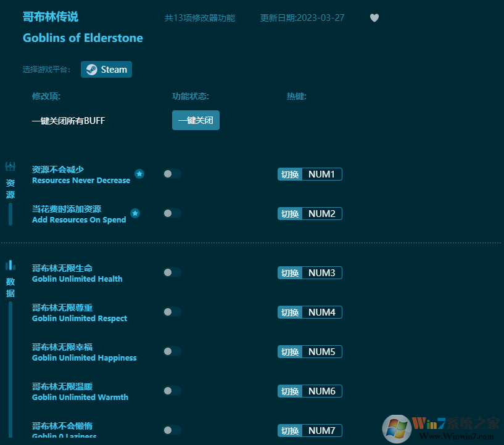Click the Steam game platform button
Image resolution: width=504 pixels, height=445 pixels.
(x=106, y=69)
